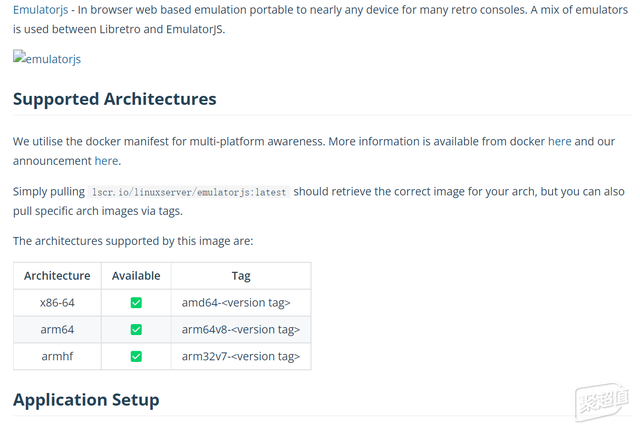Open the Emulatorjs project link
This screenshot has width=640, height=433.
coord(40,9)
